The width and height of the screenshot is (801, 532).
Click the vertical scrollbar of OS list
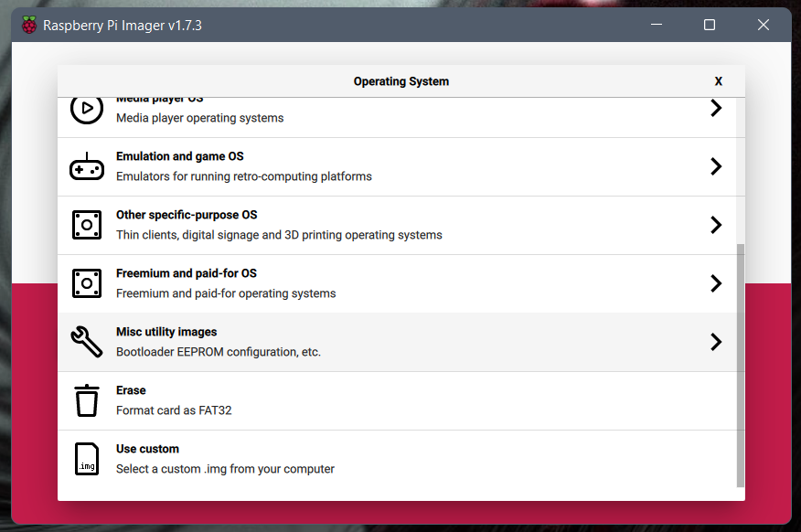click(x=741, y=366)
